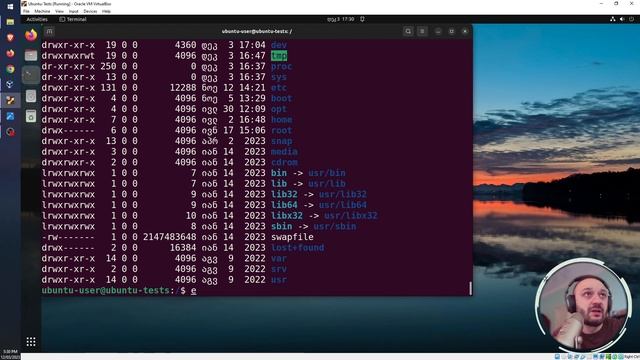Open the network status icon in Ubuntu top bar
The width and height of the screenshot is (640, 360).
pyautogui.click(x=612, y=19)
